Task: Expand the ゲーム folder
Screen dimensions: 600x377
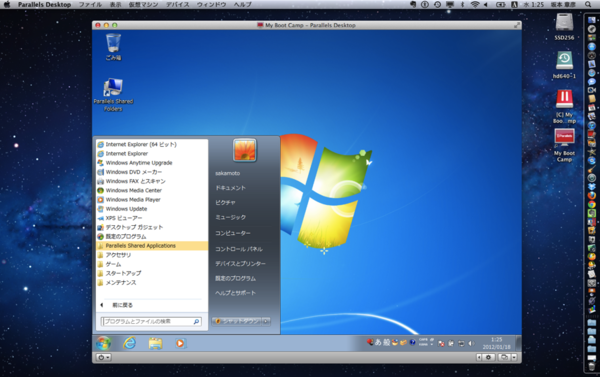Action: click(152, 264)
